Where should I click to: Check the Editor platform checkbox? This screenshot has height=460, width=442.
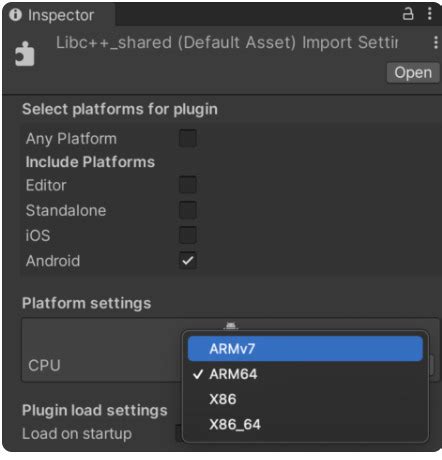(x=188, y=185)
